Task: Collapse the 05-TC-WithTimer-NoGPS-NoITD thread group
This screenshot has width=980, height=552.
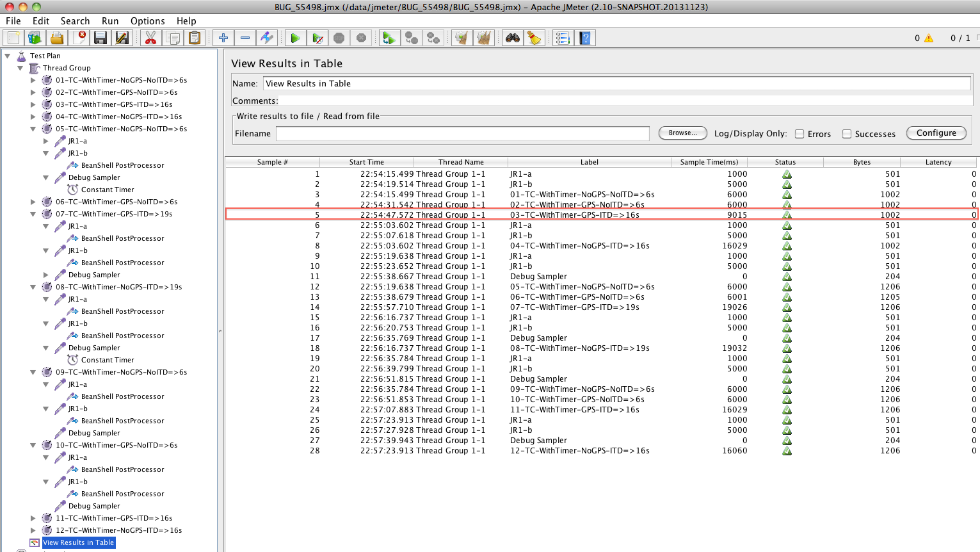Action: (x=33, y=128)
